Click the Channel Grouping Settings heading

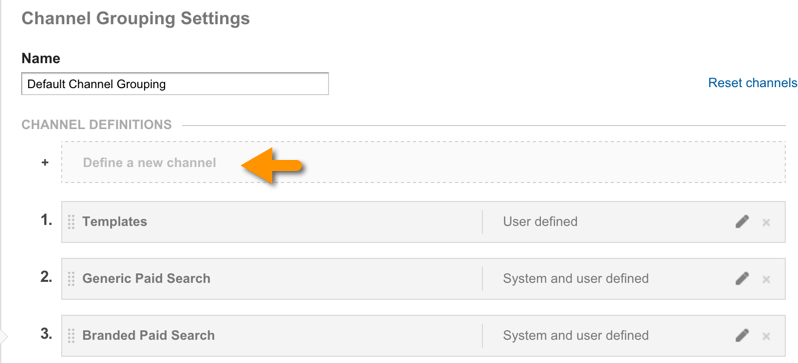click(x=135, y=19)
